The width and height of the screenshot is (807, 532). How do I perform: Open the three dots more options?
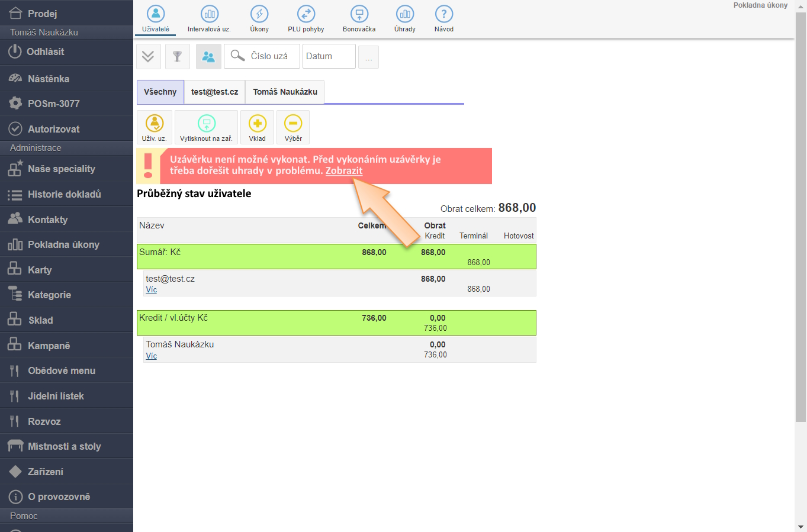(x=368, y=57)
